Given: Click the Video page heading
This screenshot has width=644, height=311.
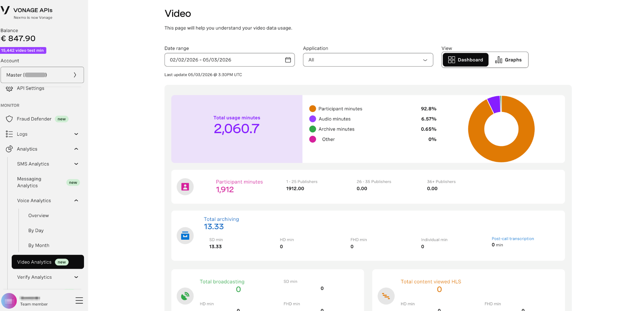Looking at the screenshot, I should (x=178, y=13).
